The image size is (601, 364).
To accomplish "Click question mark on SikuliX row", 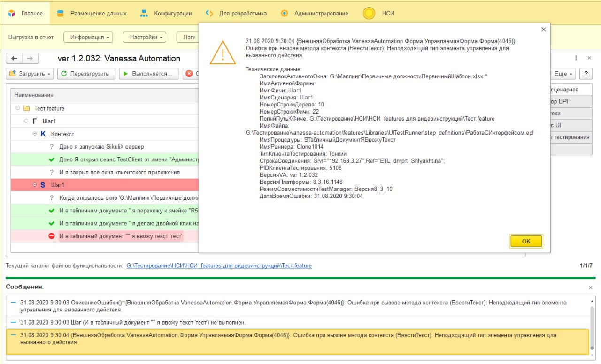I will click(x=52, y=147).
